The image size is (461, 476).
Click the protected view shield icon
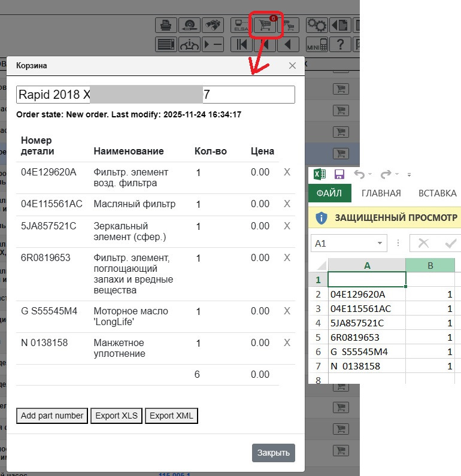[x=321, y=218]
